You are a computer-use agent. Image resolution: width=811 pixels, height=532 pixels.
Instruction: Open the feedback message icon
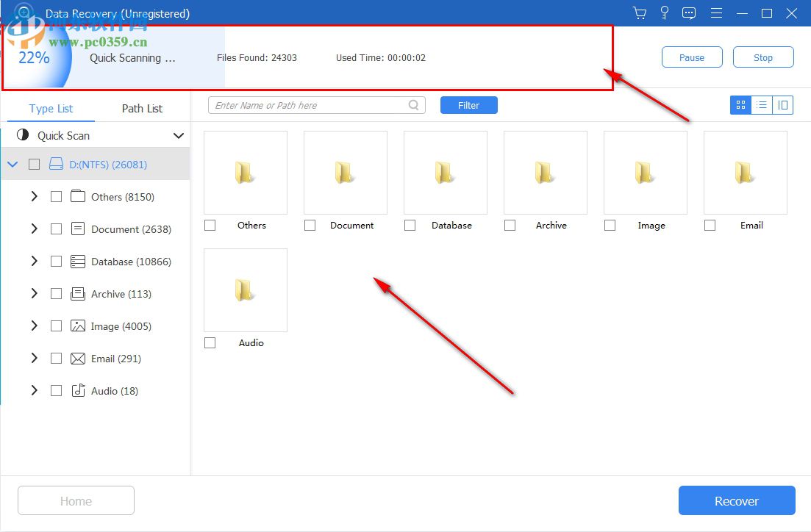pyautogui.click(x=689, y=12)
